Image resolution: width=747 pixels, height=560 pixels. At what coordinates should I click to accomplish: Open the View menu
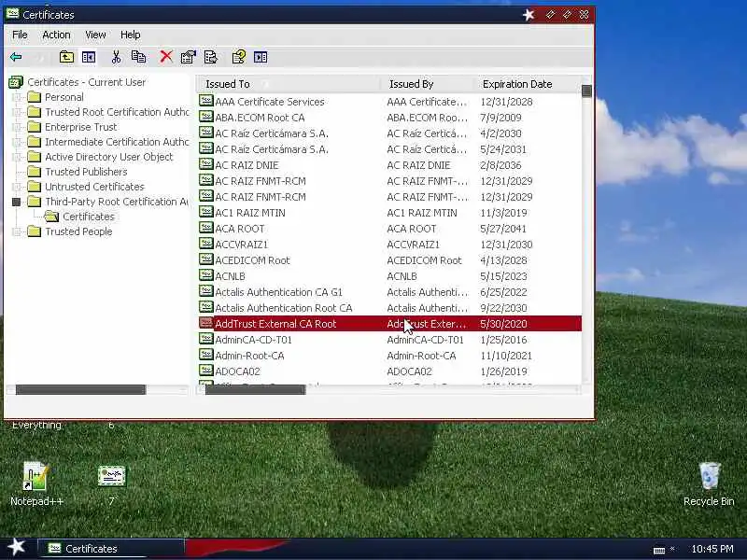(95, 35)
